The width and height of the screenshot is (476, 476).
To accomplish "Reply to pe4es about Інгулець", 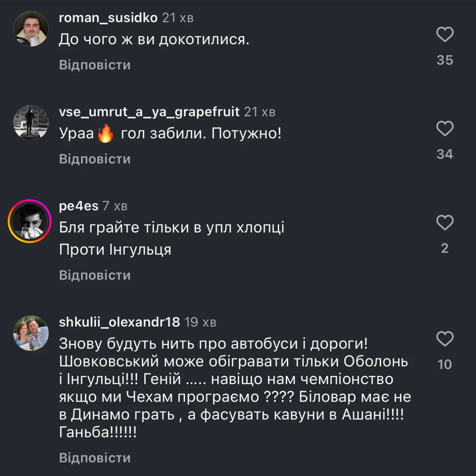I will tap(95, 275).
